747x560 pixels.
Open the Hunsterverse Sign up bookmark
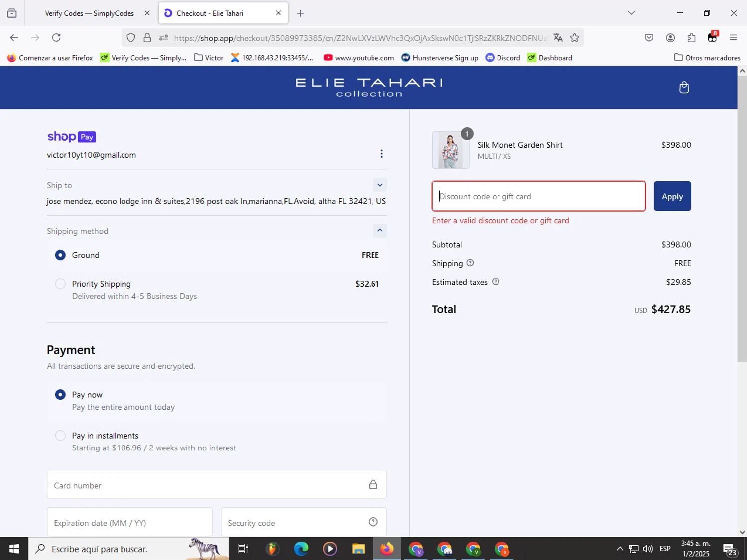click(440, 58)
